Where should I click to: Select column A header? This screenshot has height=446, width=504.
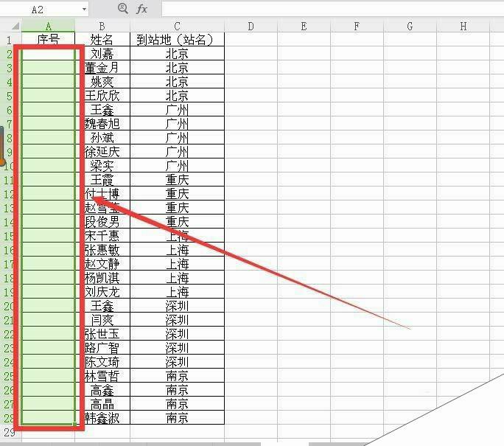48,26
